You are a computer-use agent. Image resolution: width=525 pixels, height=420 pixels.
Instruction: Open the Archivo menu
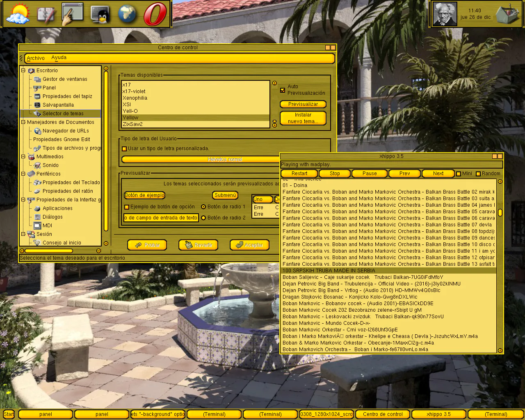[x=36, y=58]
